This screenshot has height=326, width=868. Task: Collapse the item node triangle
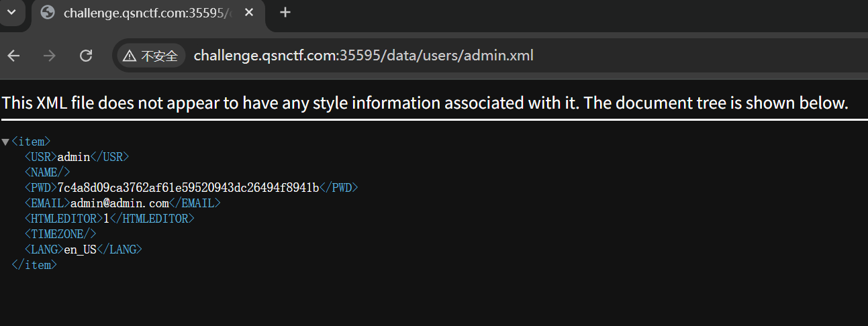coord(5,142)
